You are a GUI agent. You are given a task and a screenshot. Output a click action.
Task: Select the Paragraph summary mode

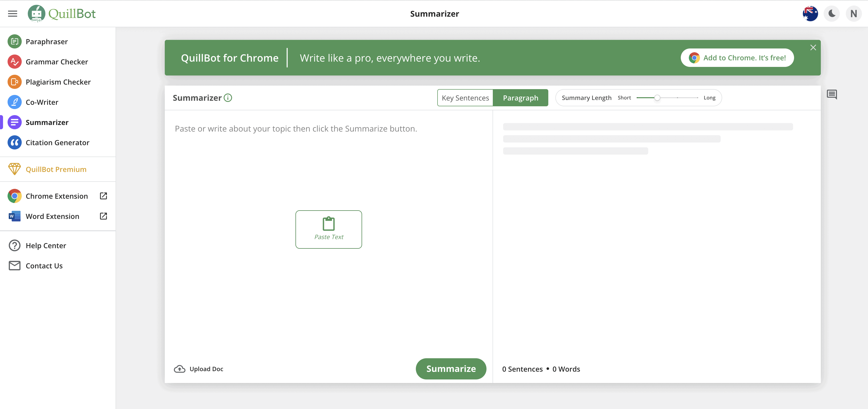point(521,98)
